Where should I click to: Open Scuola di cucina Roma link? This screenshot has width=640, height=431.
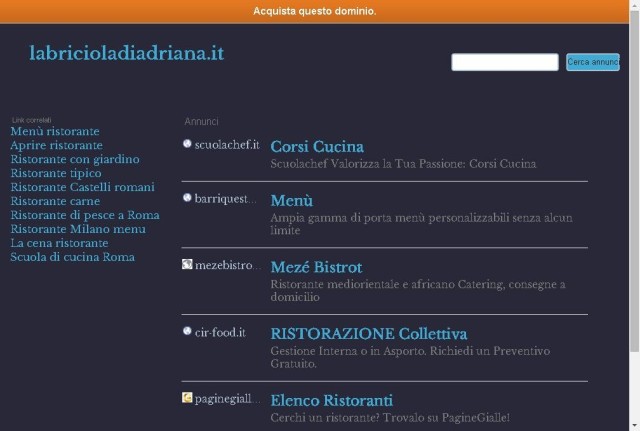pos(73,257)
